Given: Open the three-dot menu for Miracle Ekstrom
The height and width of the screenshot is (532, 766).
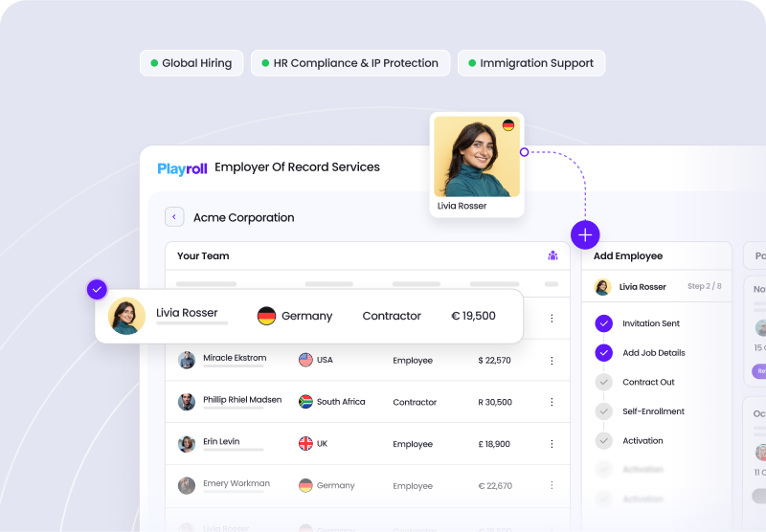Looking at the screenshot, I should [552, 361].
